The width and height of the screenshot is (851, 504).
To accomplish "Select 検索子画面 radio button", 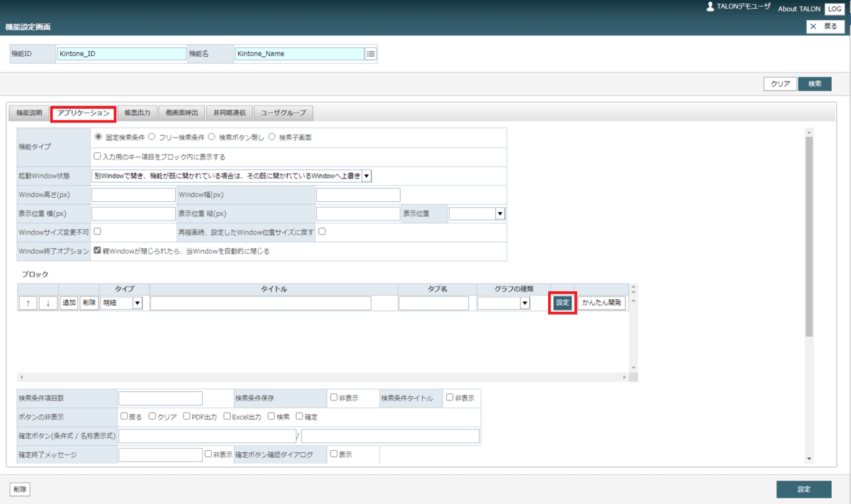I will [x=272, y=137].
